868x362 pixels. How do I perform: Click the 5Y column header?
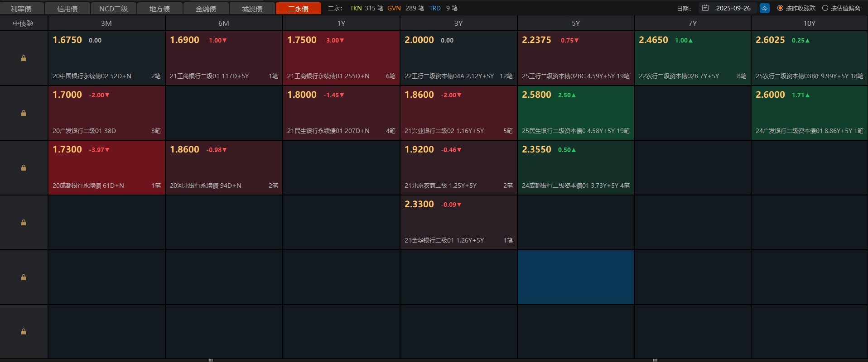tap(575, 23)
